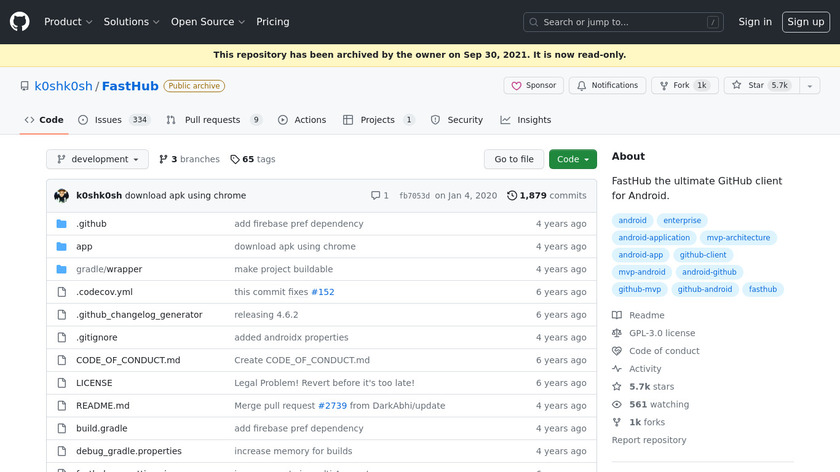840x472 pixels.
Task: Click the 65 tags link
Action: pos(252,159)
